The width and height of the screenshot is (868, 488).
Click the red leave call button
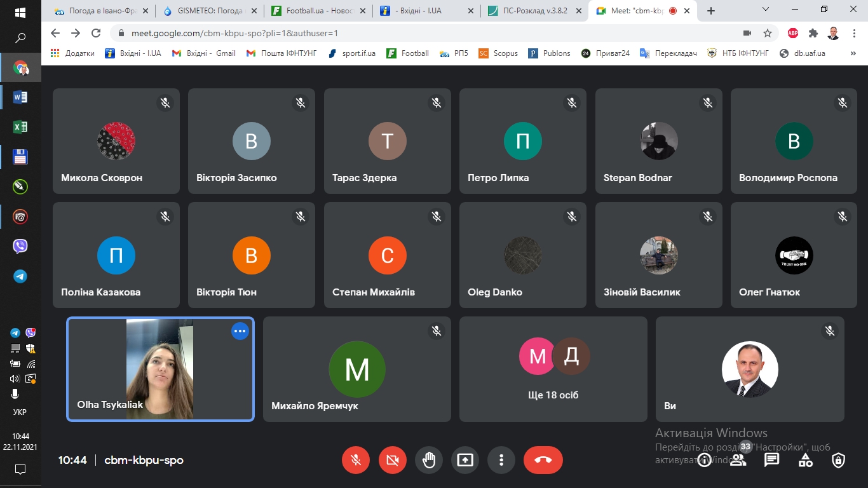pos(543,460)
